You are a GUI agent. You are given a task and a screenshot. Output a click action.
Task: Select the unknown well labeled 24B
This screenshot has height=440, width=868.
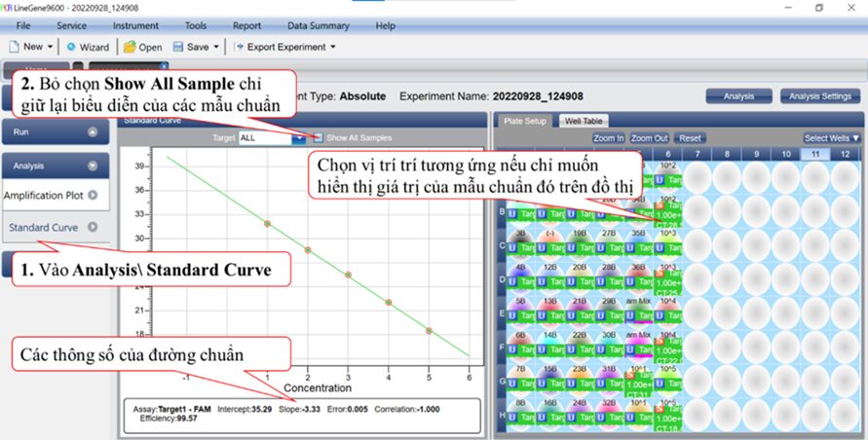point(580,415)
